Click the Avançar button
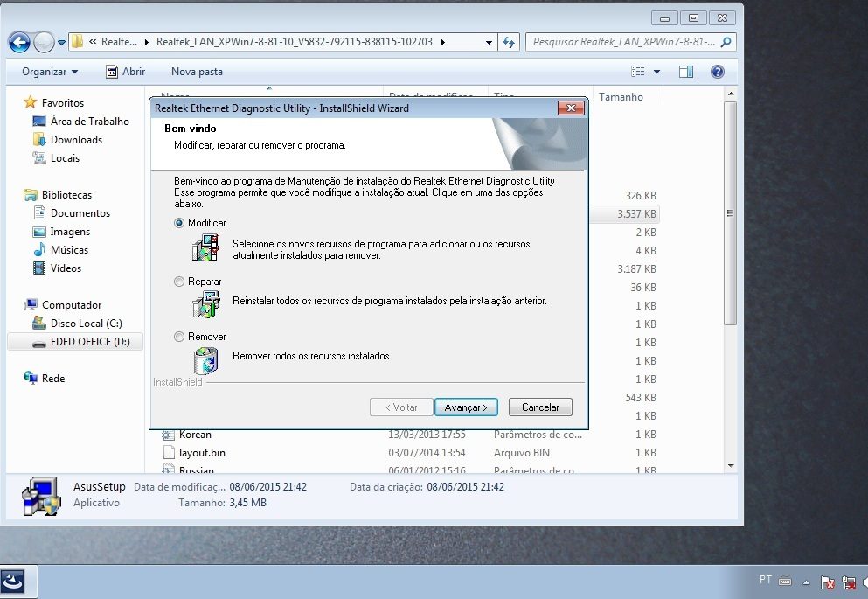The height and width of the screenshot is (599, 868). click(466, 407)
